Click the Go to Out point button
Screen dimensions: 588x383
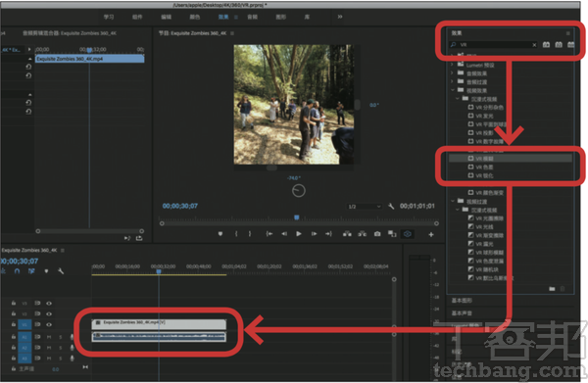328,234
